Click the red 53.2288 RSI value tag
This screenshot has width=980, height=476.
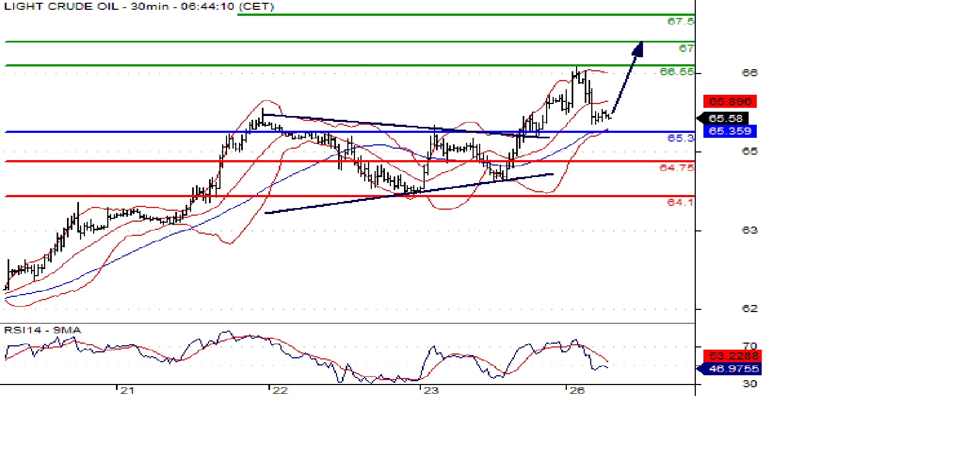733,356
